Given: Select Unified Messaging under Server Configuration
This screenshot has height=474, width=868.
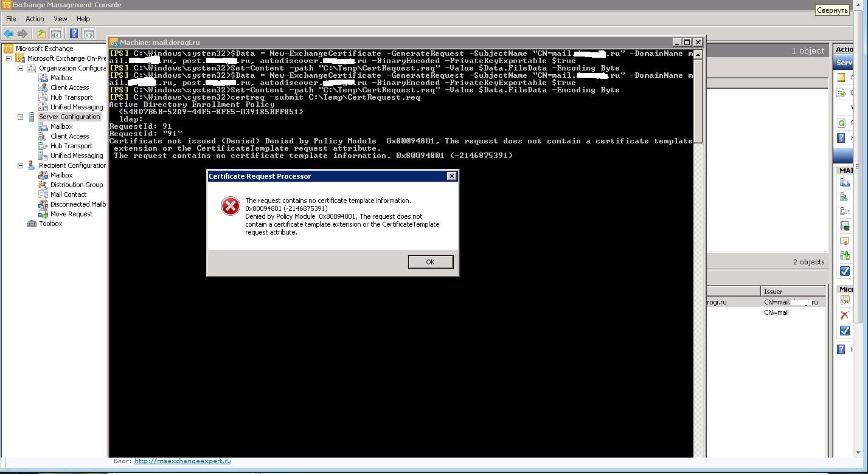Looking at the screenshot, I should [77, 156].
